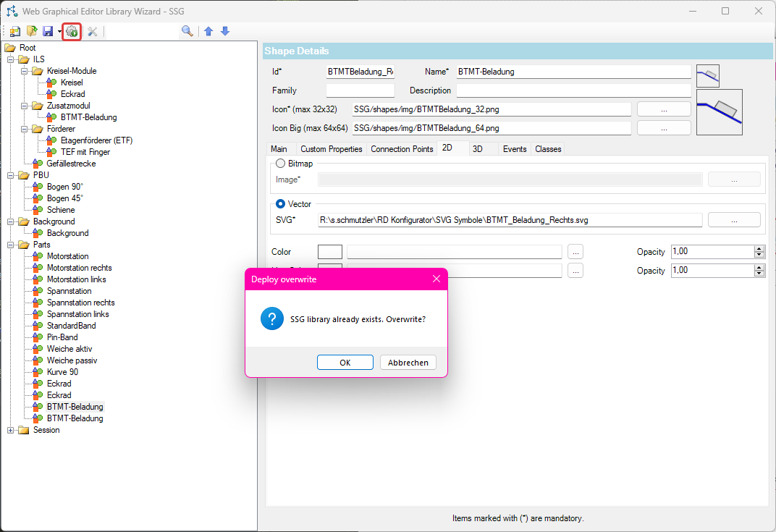Collapse the ILS tree node
Screen dimensions: 776x532
10,59
